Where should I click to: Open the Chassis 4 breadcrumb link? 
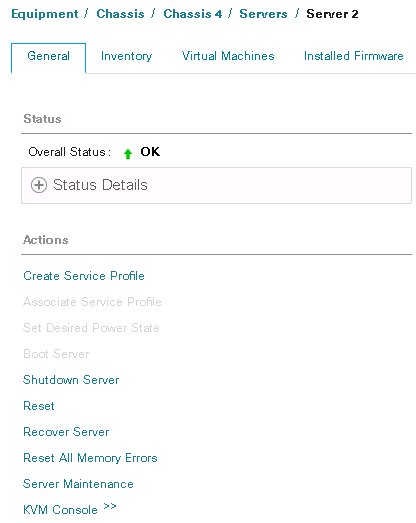click(x=192, y=14)
